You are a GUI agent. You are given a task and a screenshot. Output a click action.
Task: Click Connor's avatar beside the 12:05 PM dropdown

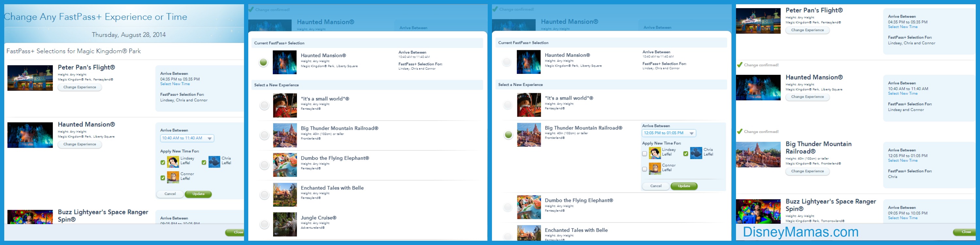pyautogui.click(x=655, y=169)
